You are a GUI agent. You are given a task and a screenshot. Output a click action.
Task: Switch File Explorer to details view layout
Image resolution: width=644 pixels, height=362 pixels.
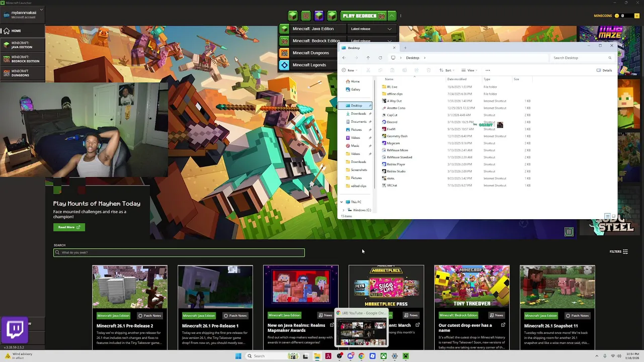point(607,216)
